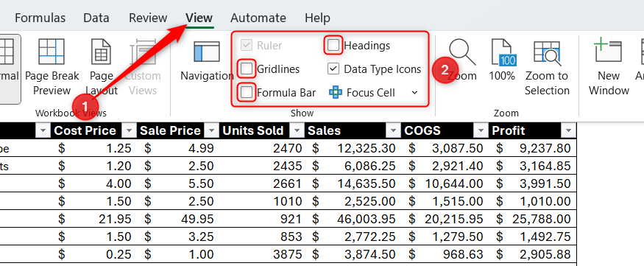644x266 pixels.
Task: Toggle the Headings checkbox
Action: coord(333,45)
